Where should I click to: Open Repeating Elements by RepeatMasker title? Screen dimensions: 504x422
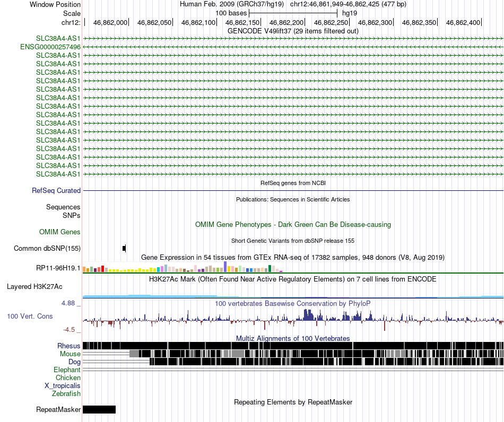click(x=293, y=402)
